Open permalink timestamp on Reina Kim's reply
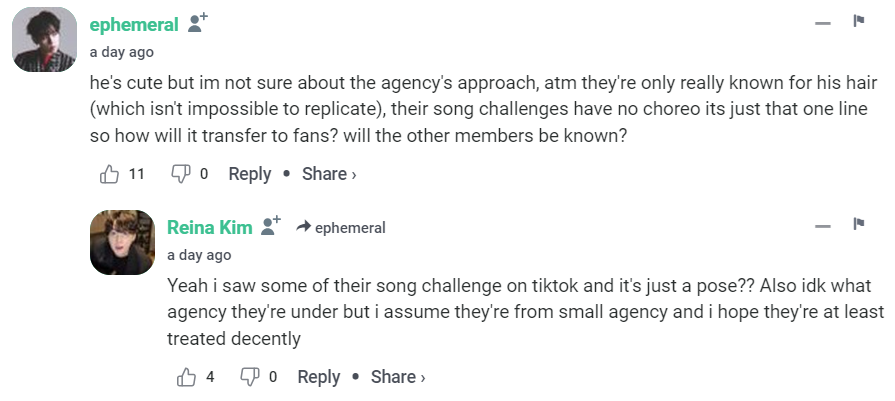This screenshot has width=895, height=401. click(199, 255)
